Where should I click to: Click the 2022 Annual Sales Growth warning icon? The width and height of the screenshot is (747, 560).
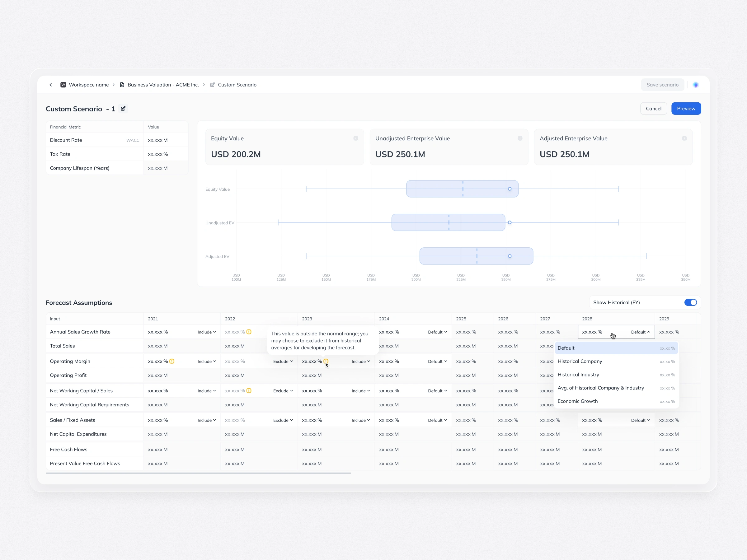click(249, 332)
